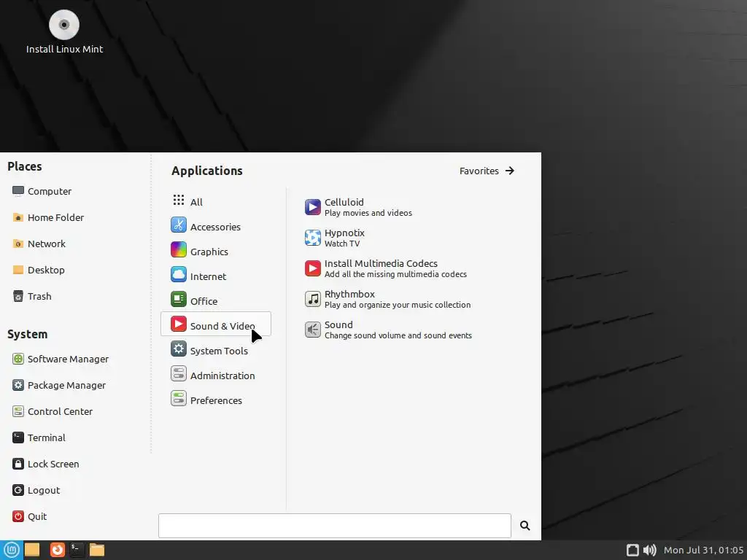Open Control Center
Image resolution: width=747 pixels, height=560 pixels.
pyautogui.click(x=52, y=411)
